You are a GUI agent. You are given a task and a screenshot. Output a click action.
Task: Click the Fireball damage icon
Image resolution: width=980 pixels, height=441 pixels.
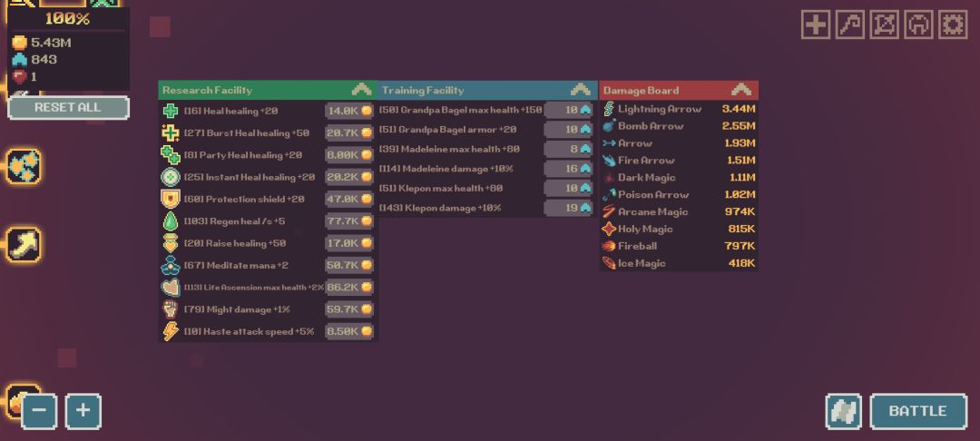tap(609, 246)
